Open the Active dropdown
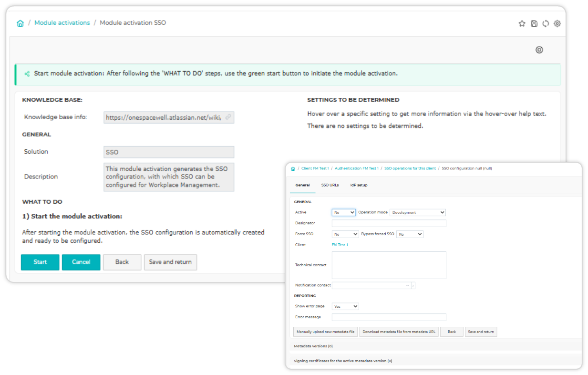588x375 pixels. click(x=344, y=212)
